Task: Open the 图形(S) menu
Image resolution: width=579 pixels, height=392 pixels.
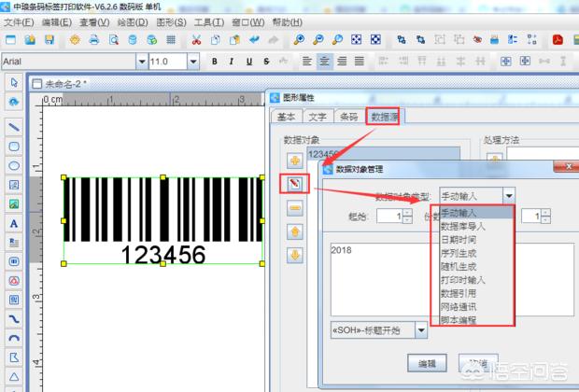Action: pyautogui.click(x=171, y=22)
